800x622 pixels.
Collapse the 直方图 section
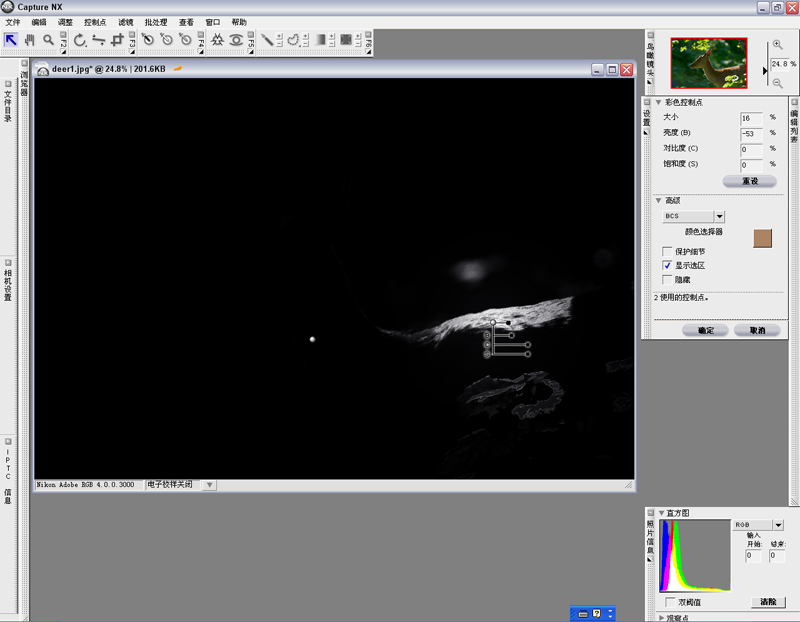(x=661, y=513)
